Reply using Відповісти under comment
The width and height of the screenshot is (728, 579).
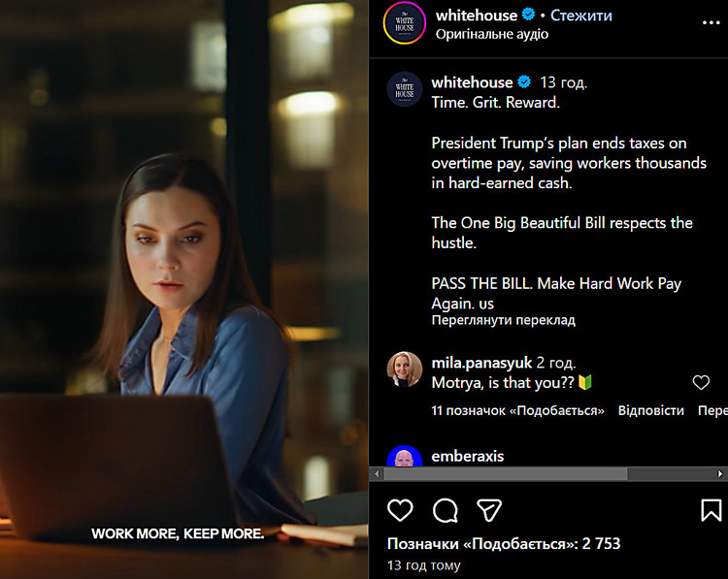651,410
